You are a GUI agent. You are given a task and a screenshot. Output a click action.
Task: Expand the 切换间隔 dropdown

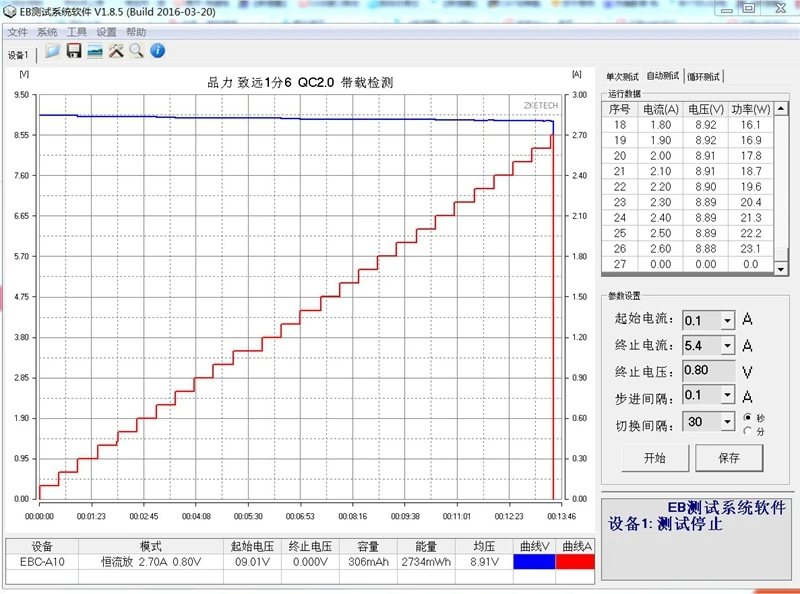pyautogui.click(x=728, y=422)
